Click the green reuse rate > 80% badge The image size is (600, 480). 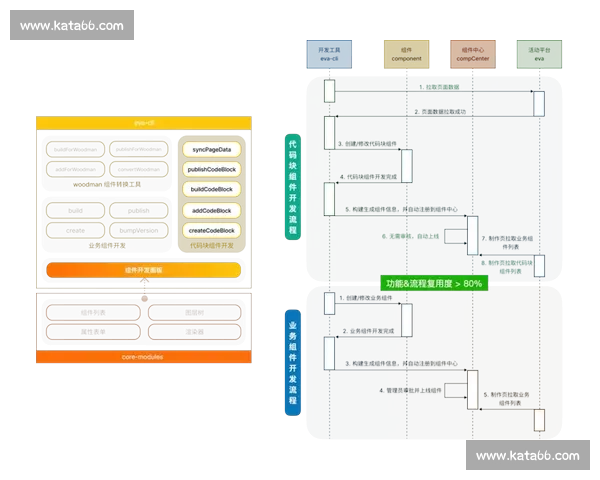coord(434,283)
